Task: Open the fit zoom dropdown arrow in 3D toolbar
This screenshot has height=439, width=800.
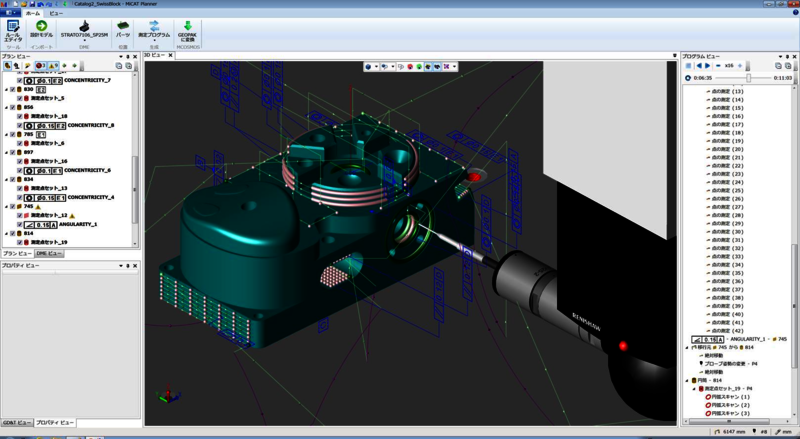Action: [454, 67]
